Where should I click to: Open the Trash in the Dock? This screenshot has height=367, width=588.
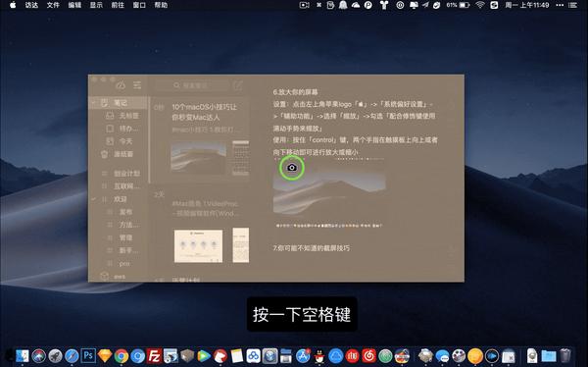pyautogui.click(x=565, y=355)
